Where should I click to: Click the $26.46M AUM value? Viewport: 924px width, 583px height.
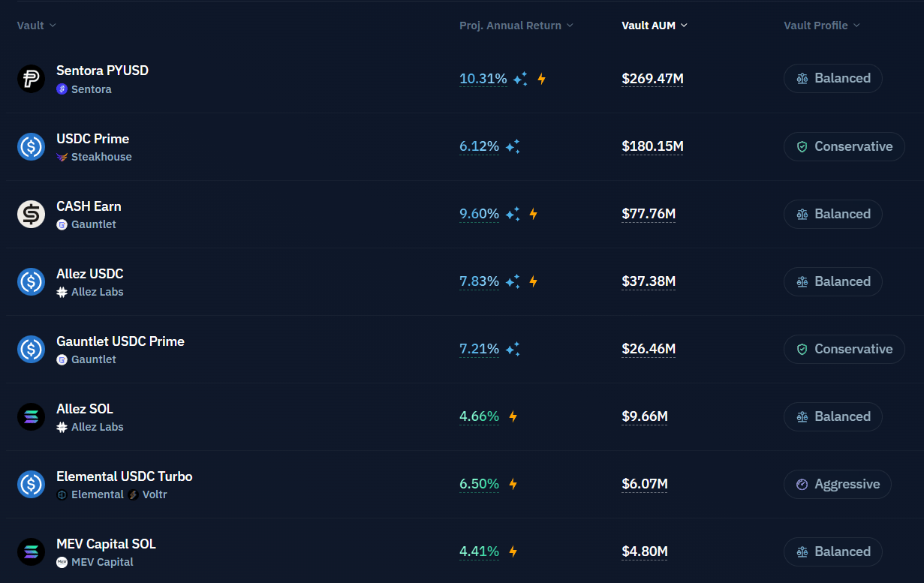pyautogui.click(x=649, y=349)
